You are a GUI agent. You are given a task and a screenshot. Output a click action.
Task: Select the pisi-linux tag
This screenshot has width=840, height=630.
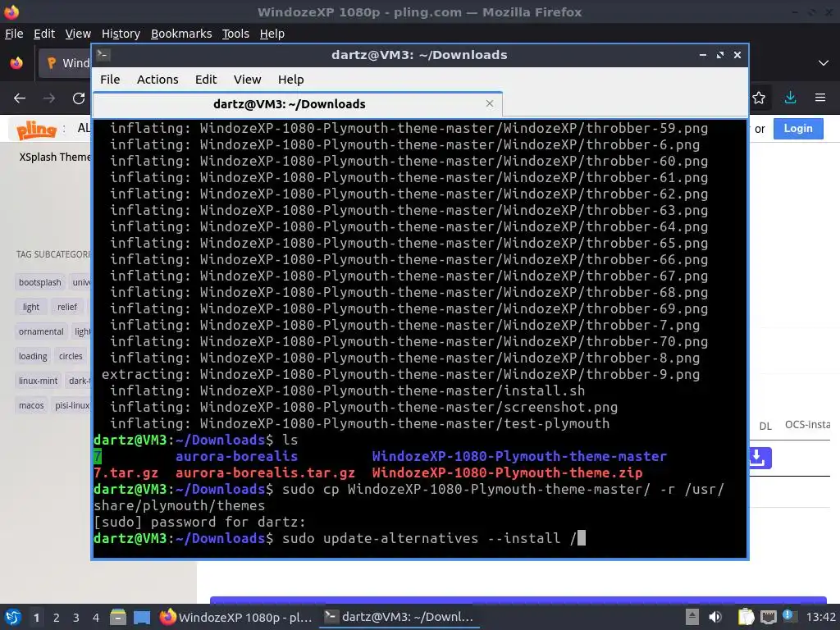pos(72,405)
